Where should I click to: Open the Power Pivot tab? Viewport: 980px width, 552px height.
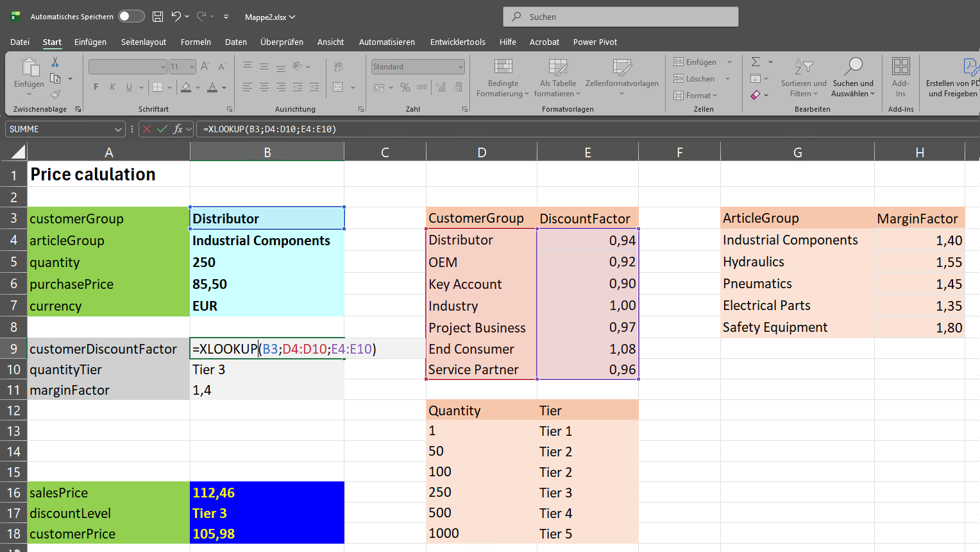tap(595, 42)
